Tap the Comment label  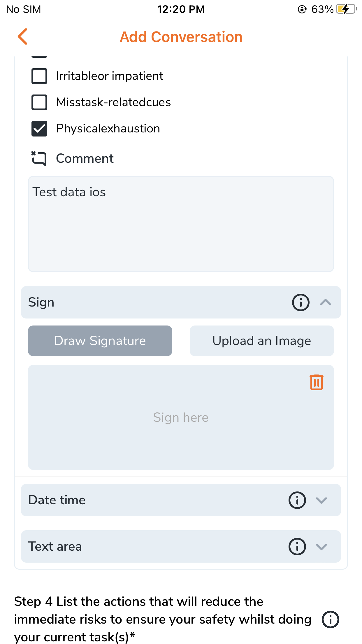coord(85,159)
